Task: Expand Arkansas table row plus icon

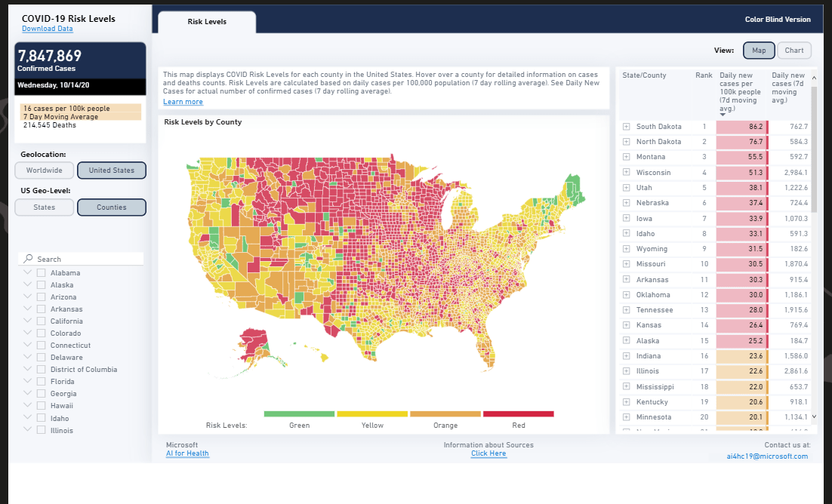Action: [626, 280]
